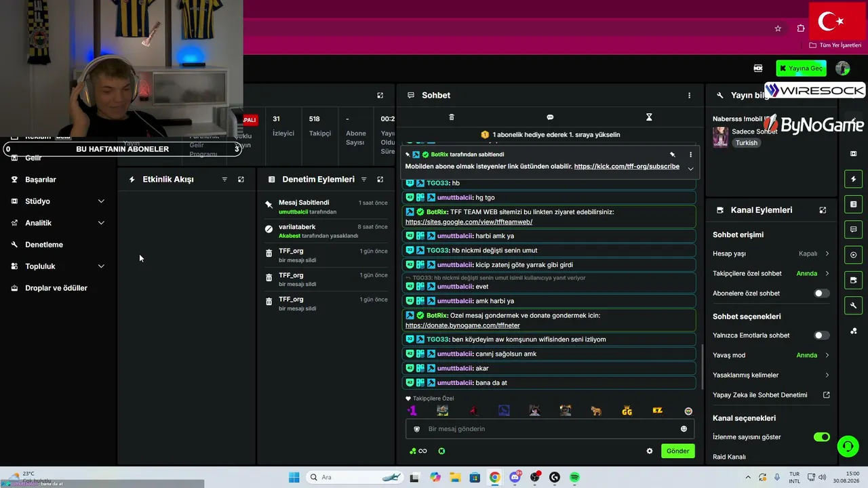Open the Windows Start menu
The height and width of the screenshot is (488, 868).
[294, 477]
